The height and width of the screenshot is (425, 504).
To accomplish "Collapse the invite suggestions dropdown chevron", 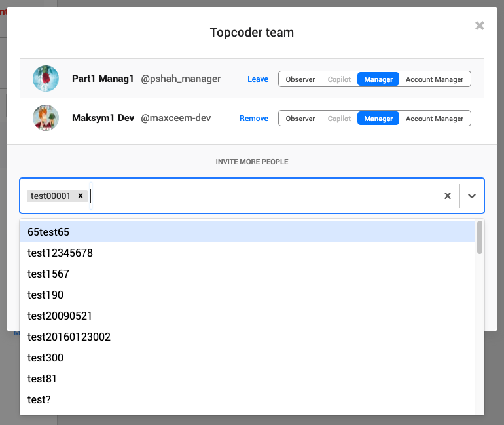I will point(471,196).
